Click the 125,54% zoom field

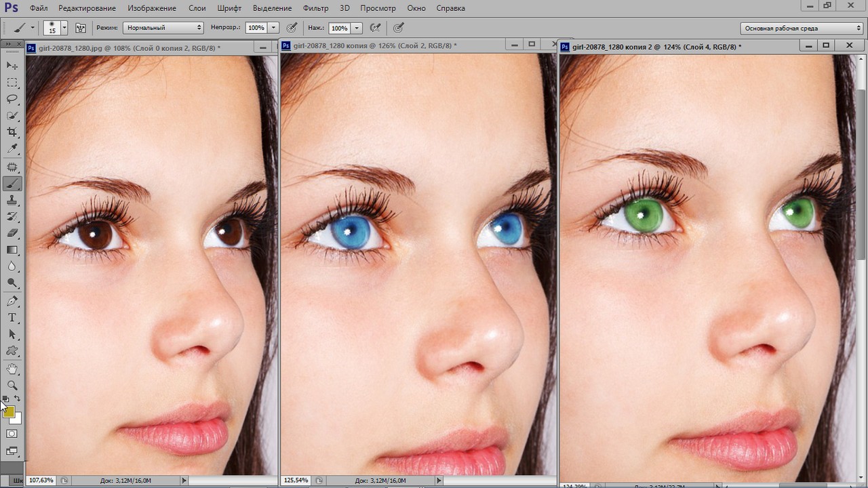[296, 480]
